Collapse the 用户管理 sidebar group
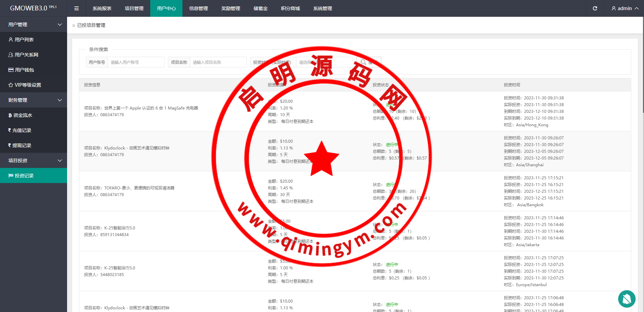This screenshot has width=644, height=312. coord(34,25)
